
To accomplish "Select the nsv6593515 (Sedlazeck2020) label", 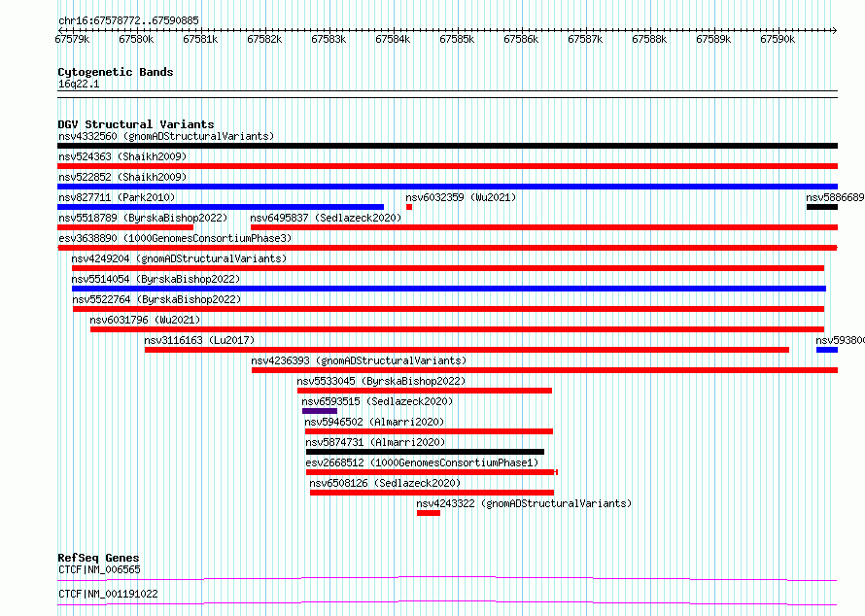I will 377,401.
